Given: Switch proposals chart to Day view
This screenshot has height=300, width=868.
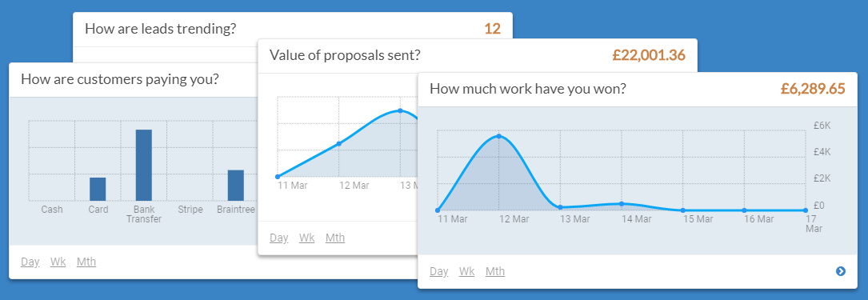Looking at the screenshot, I should [x=279, y=238].
